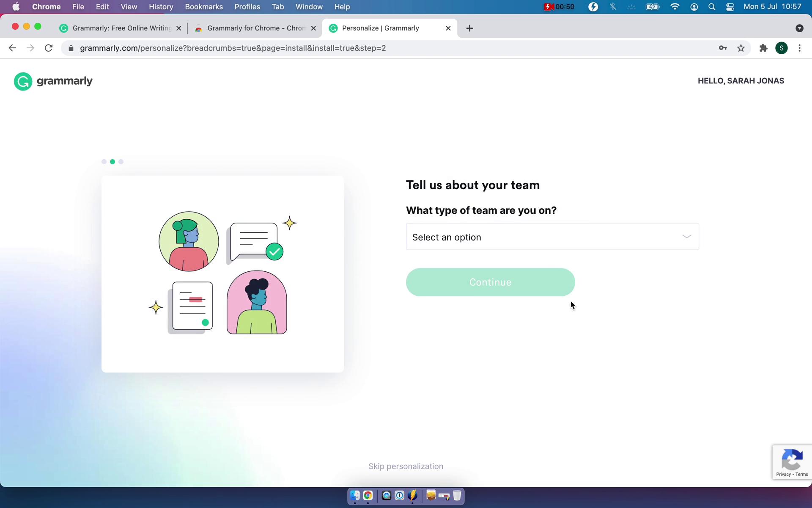Click the 'Tell us about your team' heading
This screenshot has height=508, width=812.
pos(473,185)
